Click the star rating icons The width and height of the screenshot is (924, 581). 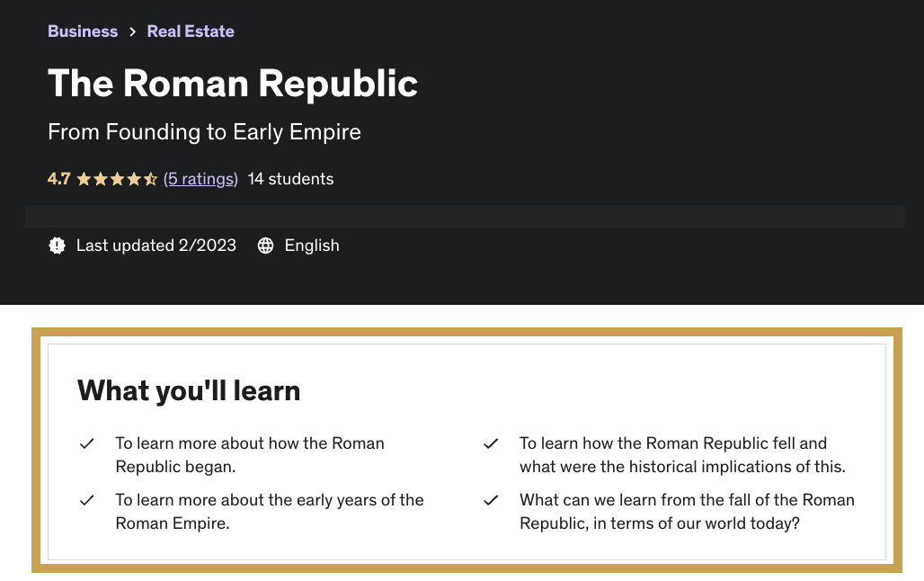tap(117, 179)
